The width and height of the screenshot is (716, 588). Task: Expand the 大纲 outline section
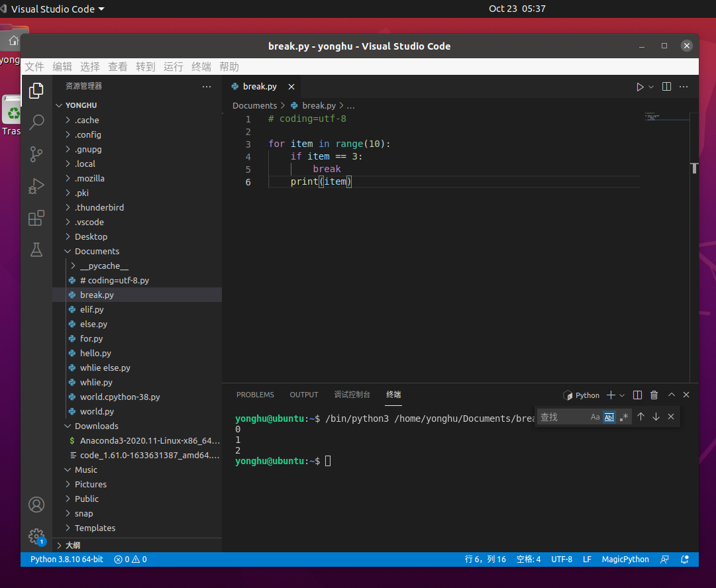pyautogui.click(x=137, y=546)
